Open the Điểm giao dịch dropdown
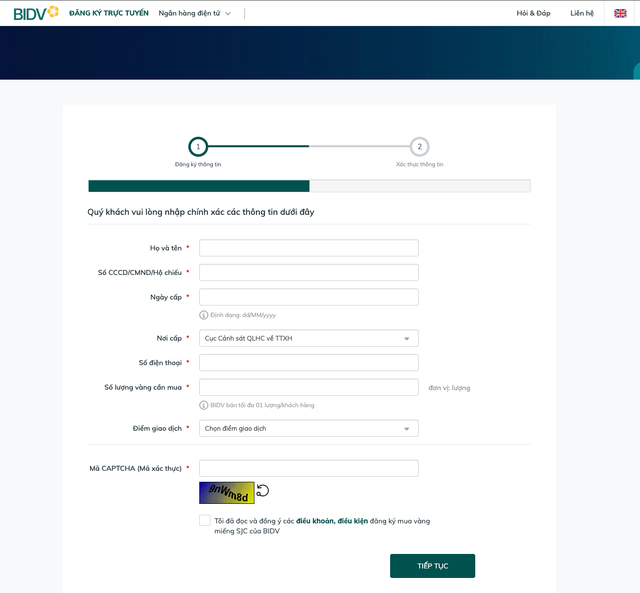The width and height of the screenshot is (640, 593). click(309, 428)
